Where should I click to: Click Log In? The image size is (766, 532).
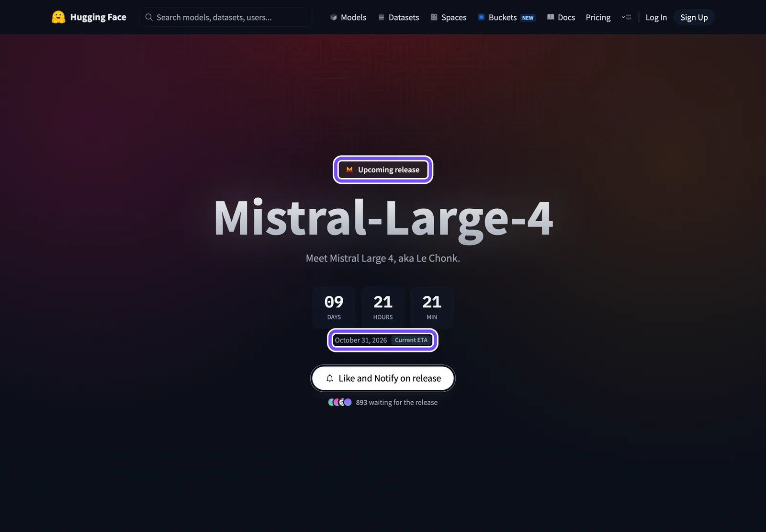656,17
